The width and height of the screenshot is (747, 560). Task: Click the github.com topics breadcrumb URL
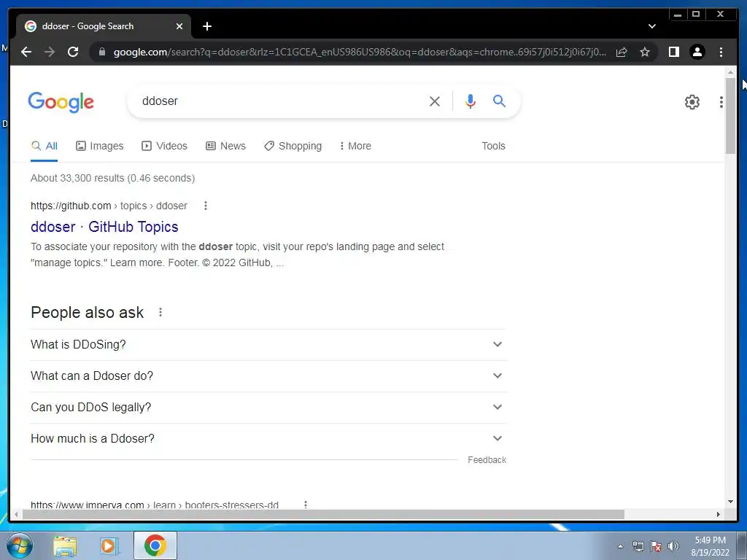click(109, 206)
